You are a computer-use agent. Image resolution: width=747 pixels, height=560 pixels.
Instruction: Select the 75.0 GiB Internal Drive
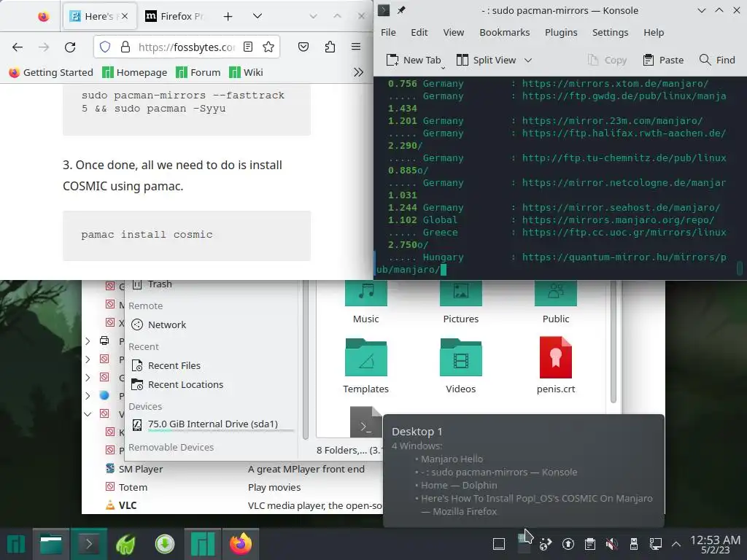(x=212, y=424)
